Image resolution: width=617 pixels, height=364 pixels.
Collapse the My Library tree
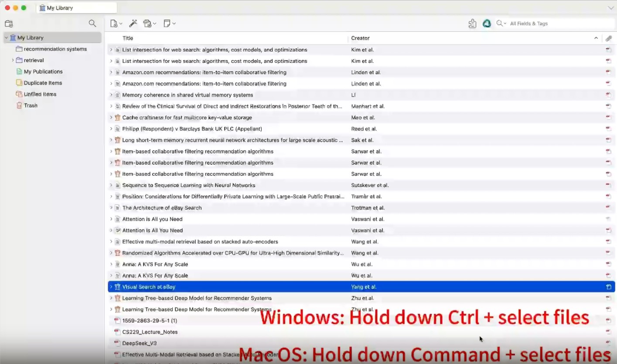coord(6,38)
